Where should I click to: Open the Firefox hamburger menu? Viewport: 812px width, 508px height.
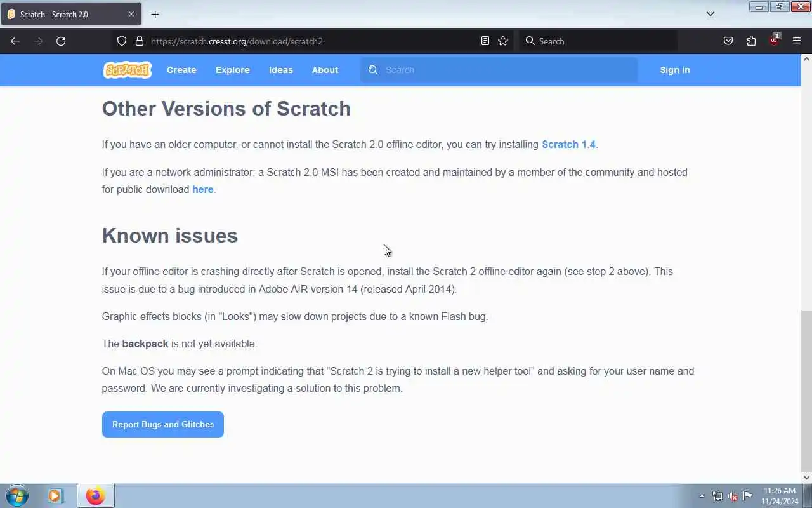pyautogui.click(x=797, y=41)
